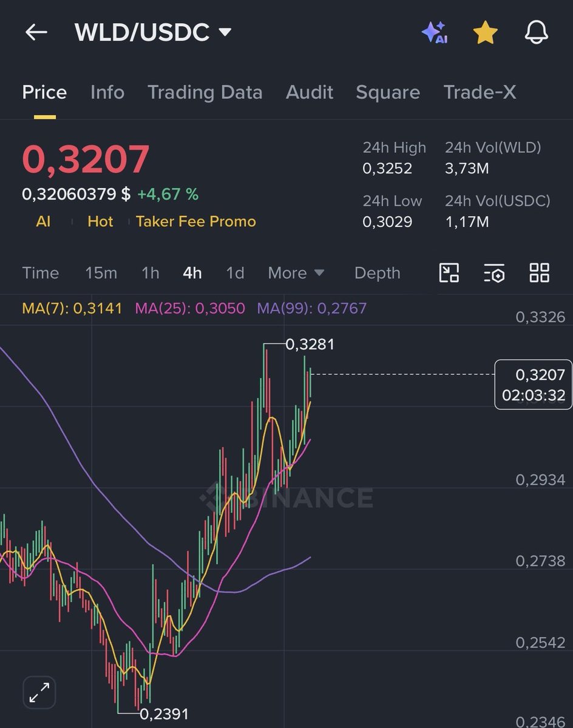Click the 24h Vol(USDC) value 1,17M
573x728 pixels.
tap(467, 221)
